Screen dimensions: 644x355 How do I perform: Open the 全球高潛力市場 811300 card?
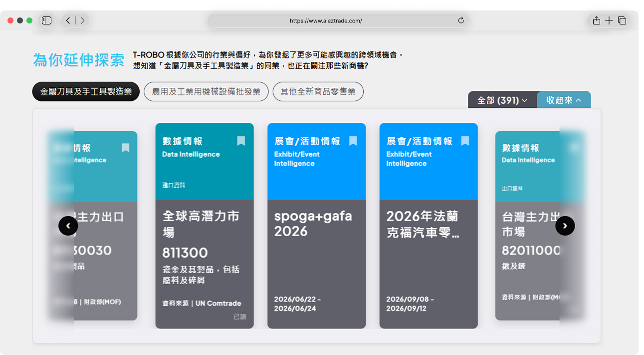coord(205,226)
